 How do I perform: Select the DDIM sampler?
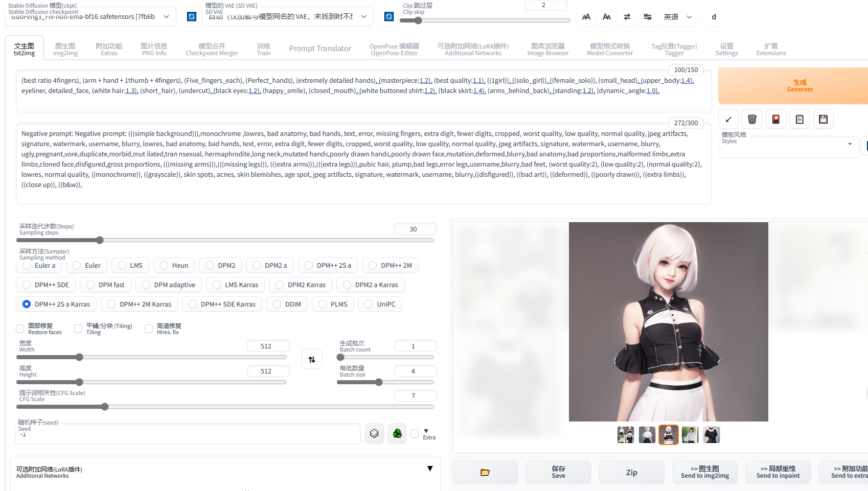[x=287, y=304]
